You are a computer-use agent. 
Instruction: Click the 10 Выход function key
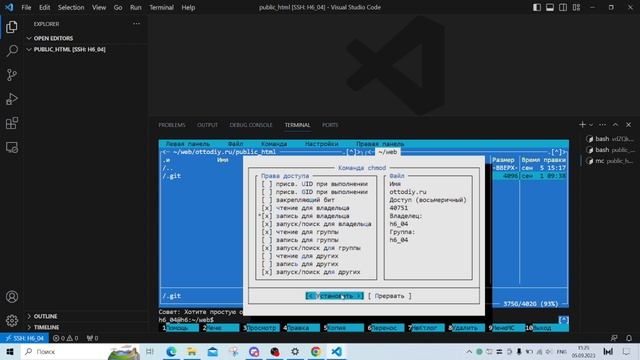point(547,328)
